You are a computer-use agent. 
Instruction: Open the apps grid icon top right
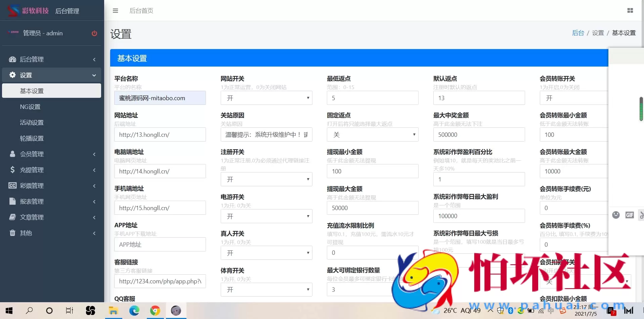pos(630,10)
